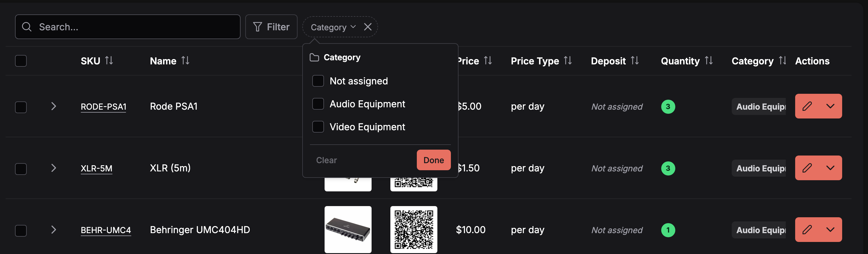
Task: Sort by Name column arrows
Action: coord(185,61)
